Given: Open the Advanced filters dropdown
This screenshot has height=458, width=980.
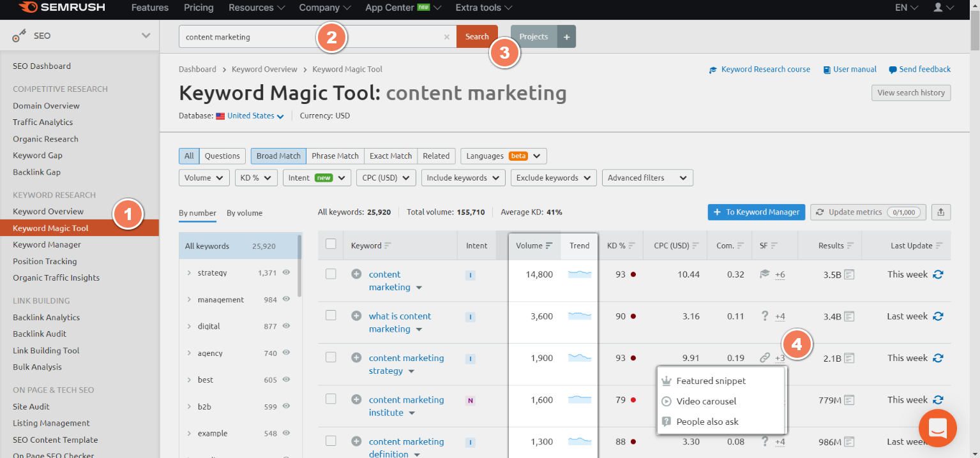Looking at the screenshot, I should click(x=647, y=178).
